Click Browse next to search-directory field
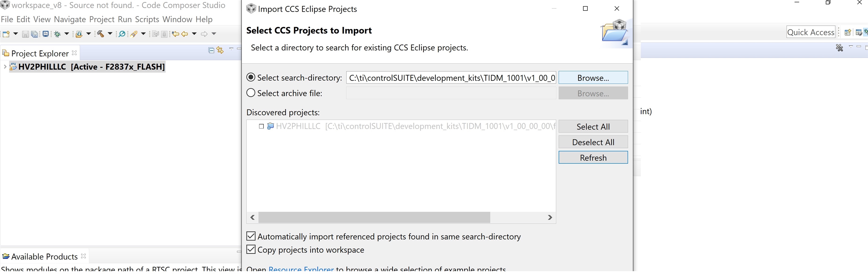Image resolution: width=868 pixels, height=278 pixels. [x=593, y=78]
